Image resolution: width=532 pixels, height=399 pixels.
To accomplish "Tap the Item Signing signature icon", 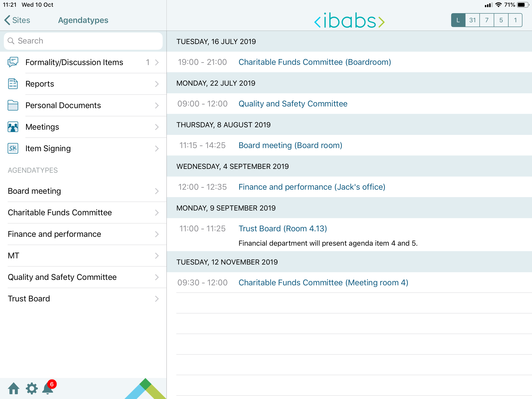I will (x=13, y=148).
